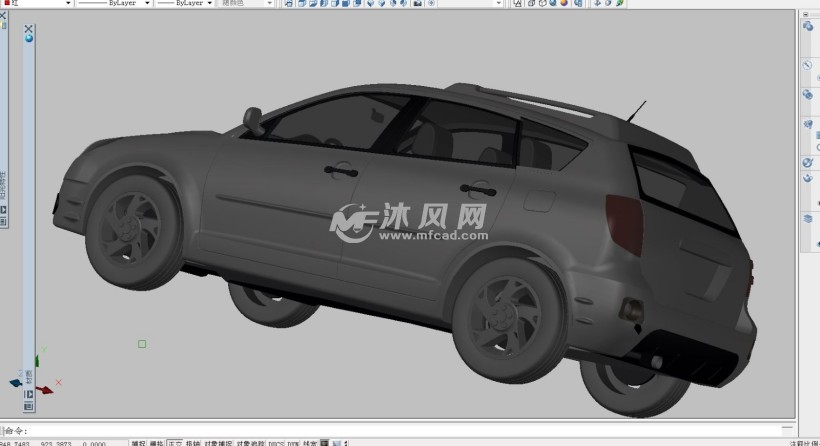This screenshot has height=446, width=820.
Task: Toggle 栅格 grid display in the status bar
Action: (x=156, y=443)
